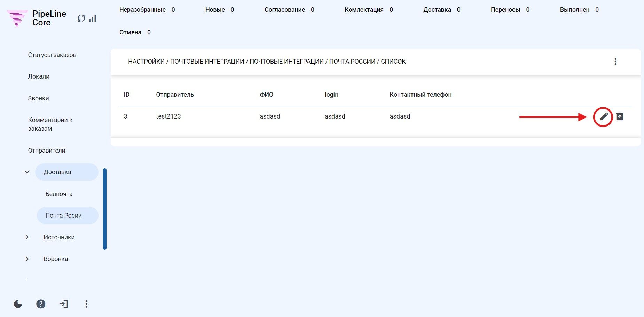The image size is (644, 317).
Task: Open the bottom sidebar three-dot menu
Action: coord(86,304)
